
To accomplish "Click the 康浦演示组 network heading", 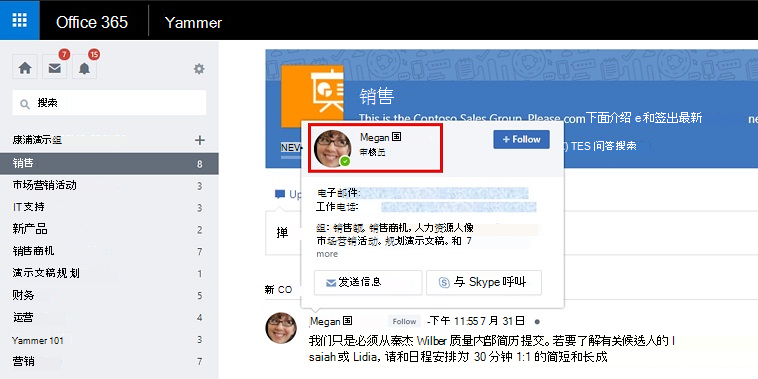I will pos(37,141).
